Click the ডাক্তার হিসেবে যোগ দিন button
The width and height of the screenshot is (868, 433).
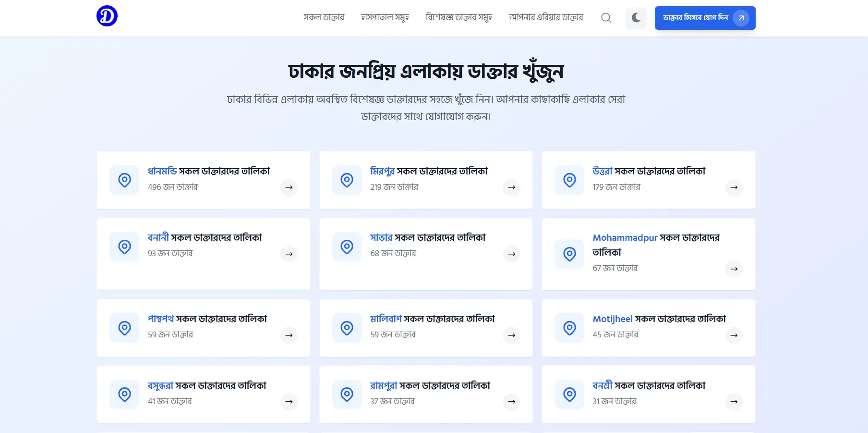pos(704,18)
